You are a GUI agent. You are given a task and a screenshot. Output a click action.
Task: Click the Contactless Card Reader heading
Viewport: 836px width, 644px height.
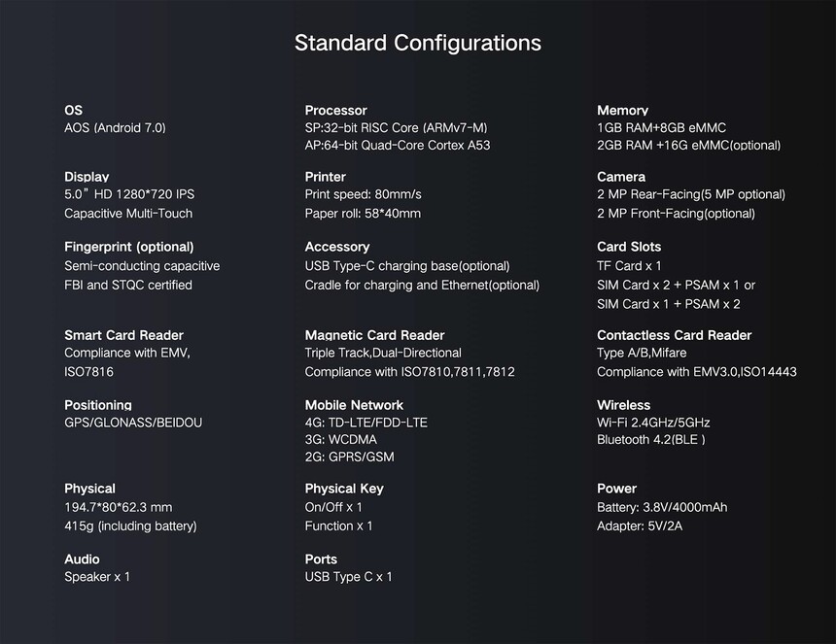(x=674, y=335)
